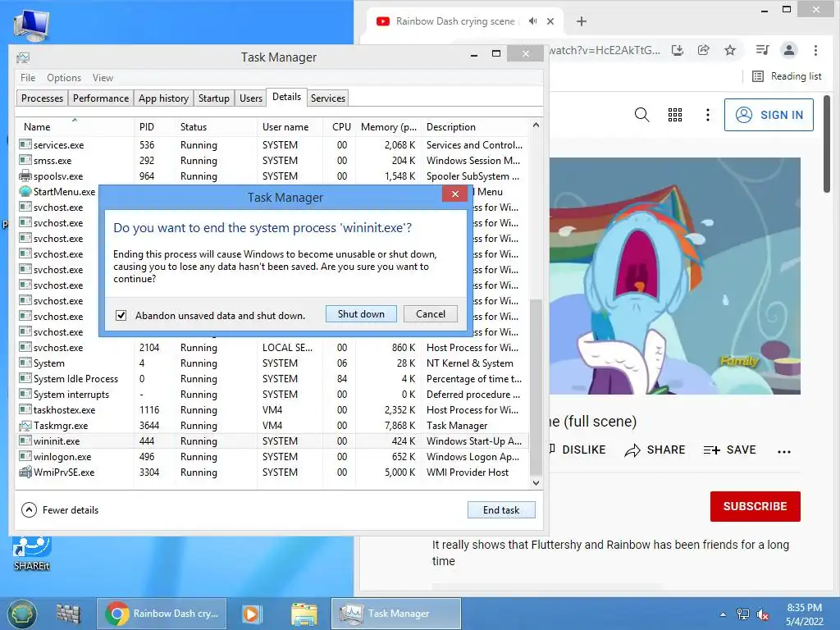Sort by the User name column header
840x630 pixels.
click(x=290, y=127)
